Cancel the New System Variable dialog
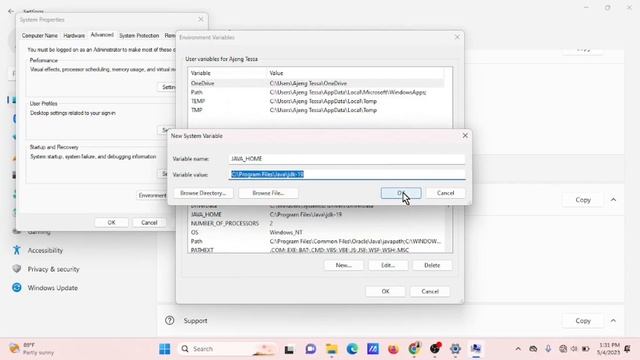This screenshot has height=360, width=640. 445,193
